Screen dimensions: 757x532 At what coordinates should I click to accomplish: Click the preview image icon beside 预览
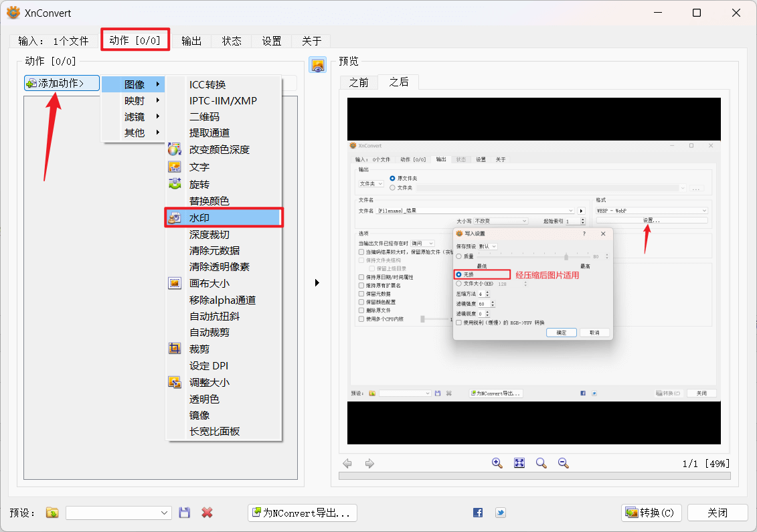click(318, 65)
